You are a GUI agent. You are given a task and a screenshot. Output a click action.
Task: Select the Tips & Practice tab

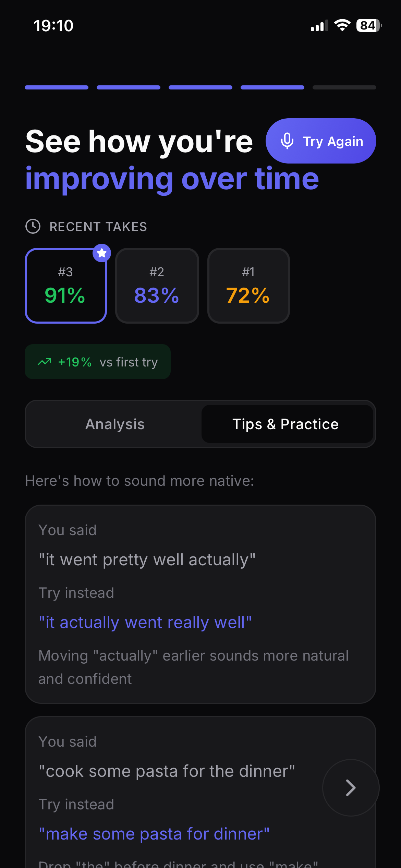point(285,424)
